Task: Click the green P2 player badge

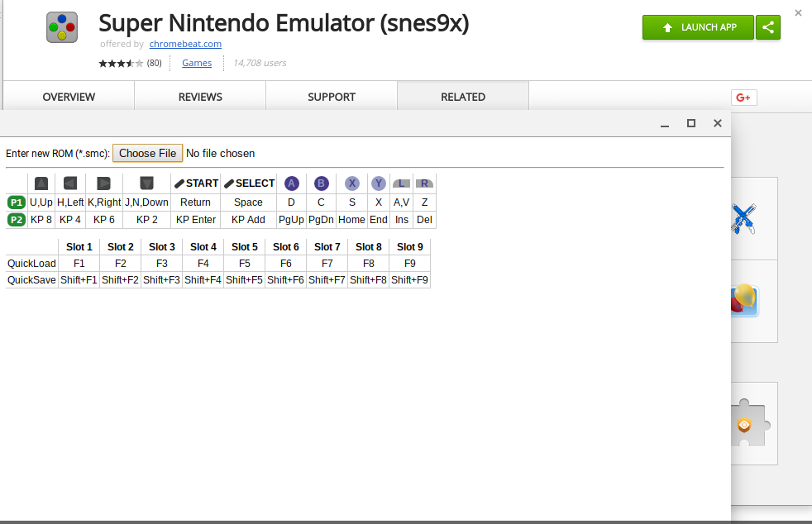Action: pyautogui.click(x=17, y=220)
